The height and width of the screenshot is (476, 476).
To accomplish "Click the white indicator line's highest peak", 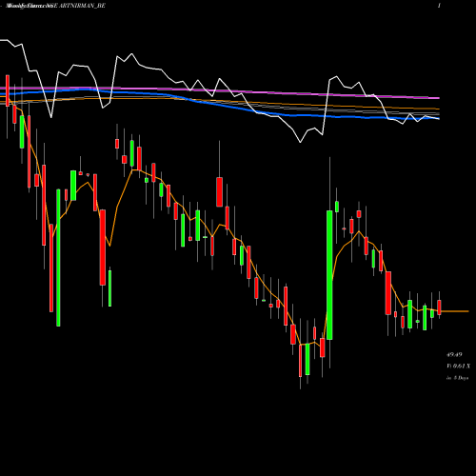I will point(5,40).
